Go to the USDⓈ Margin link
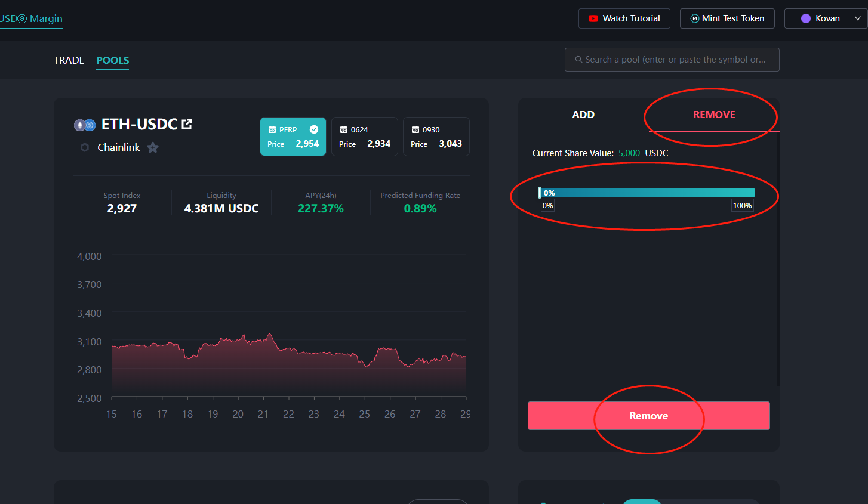Image resolution: width=868 pixels, height=504 pixels. [x=31, y=18]
